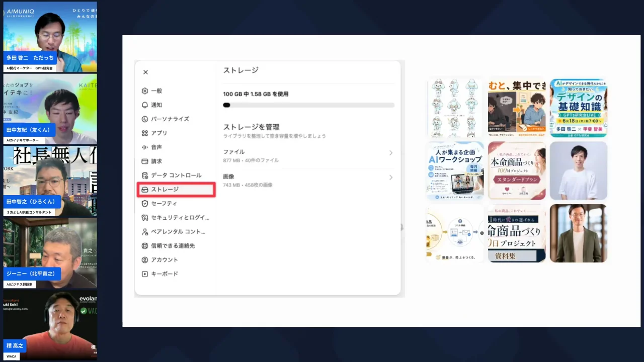Click the アカウント person icon
644x362 pixels.
145,260
